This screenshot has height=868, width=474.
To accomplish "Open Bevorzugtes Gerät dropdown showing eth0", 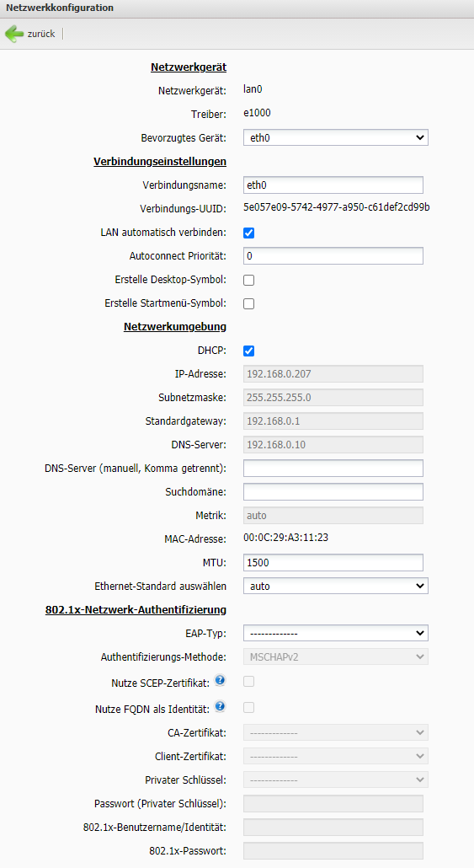I will pyautogui.click(x=336, y=137).
